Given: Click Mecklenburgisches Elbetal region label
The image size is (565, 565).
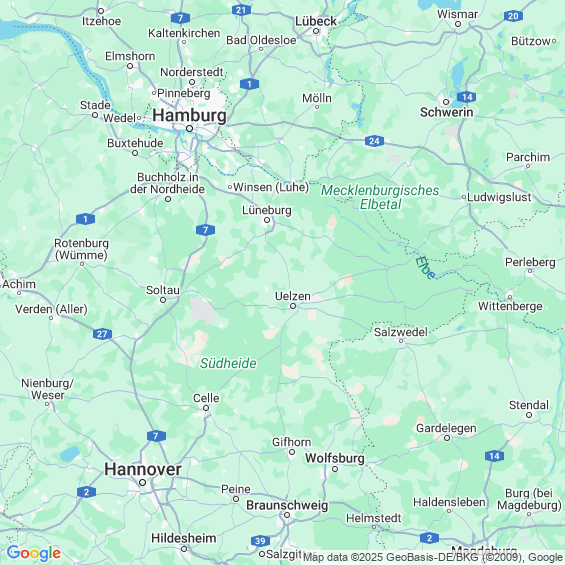Looking at the screenshot, I should coord(380,197).
